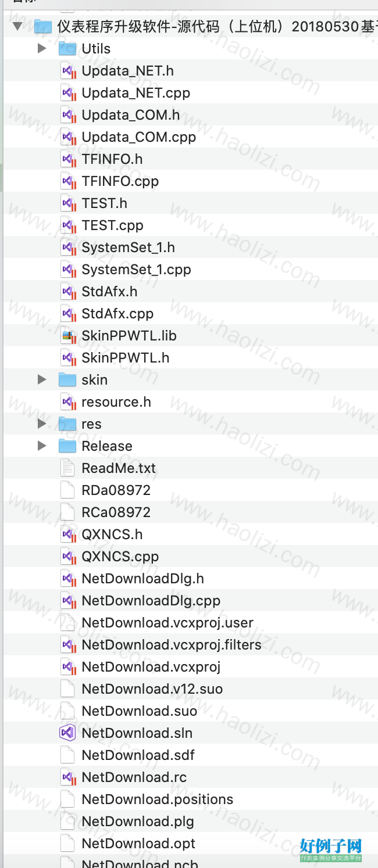Click the SkinPPWTL.lib archive icon
Image resolution: width=378 pixels, height=868 pixels.
(68, 335)
